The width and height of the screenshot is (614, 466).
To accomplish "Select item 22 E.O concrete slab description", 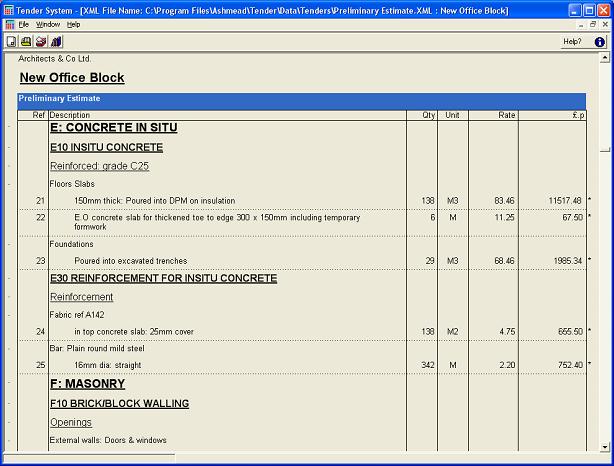I will (217, 222).
